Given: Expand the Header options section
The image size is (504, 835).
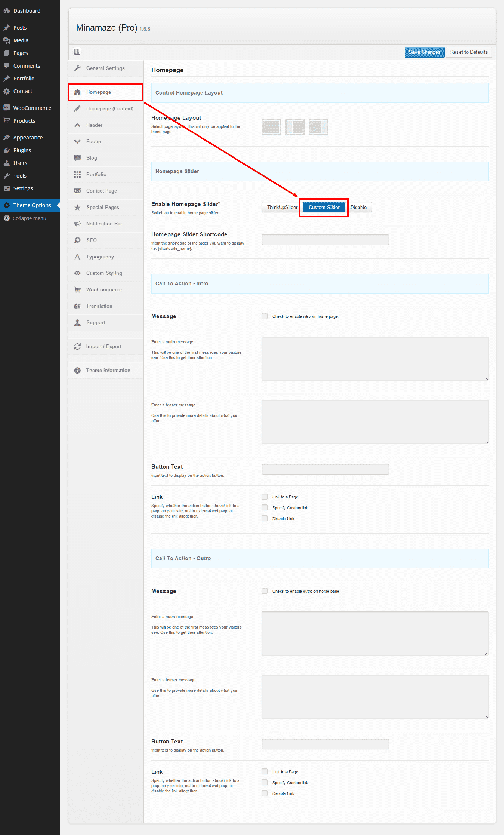Looking at the screenshot, I should point(94,125).
